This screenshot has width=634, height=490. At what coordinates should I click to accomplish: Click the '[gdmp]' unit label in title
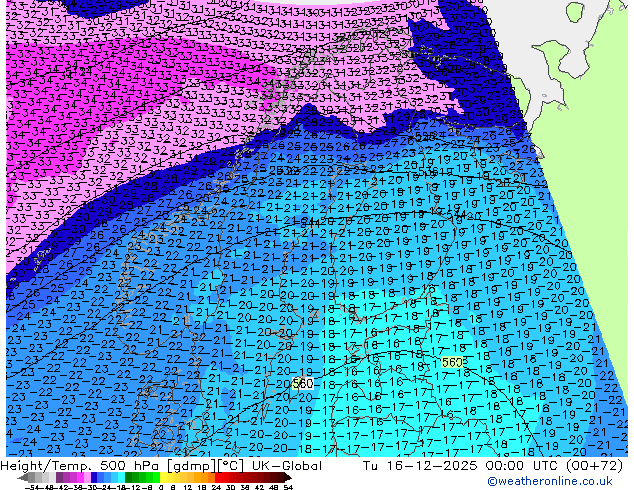(x=191, y=466)
